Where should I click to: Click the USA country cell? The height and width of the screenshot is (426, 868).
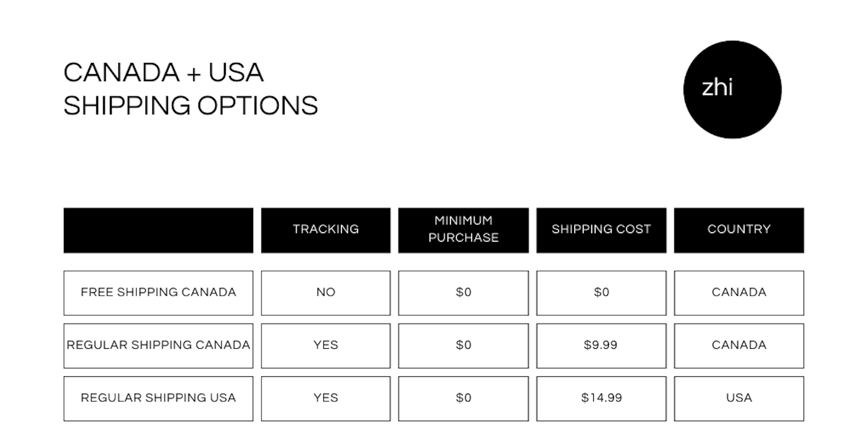739,398
